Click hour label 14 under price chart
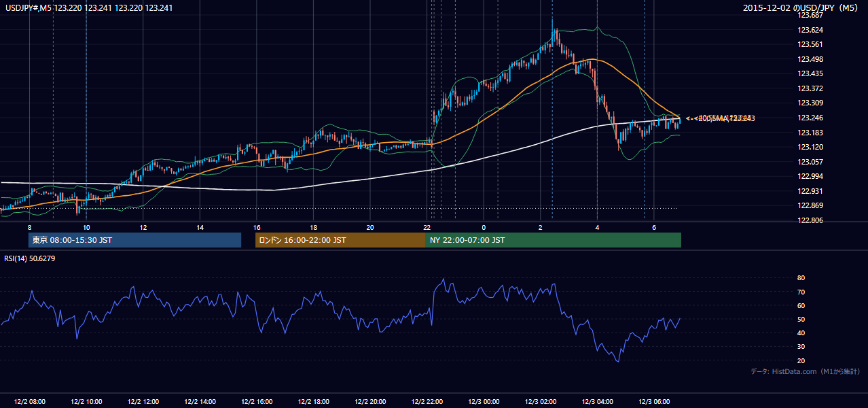 tap(200, 227)
